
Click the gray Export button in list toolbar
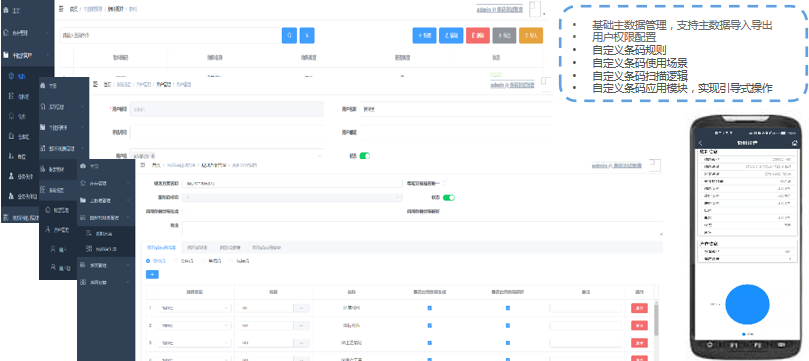tap(504, 35)
